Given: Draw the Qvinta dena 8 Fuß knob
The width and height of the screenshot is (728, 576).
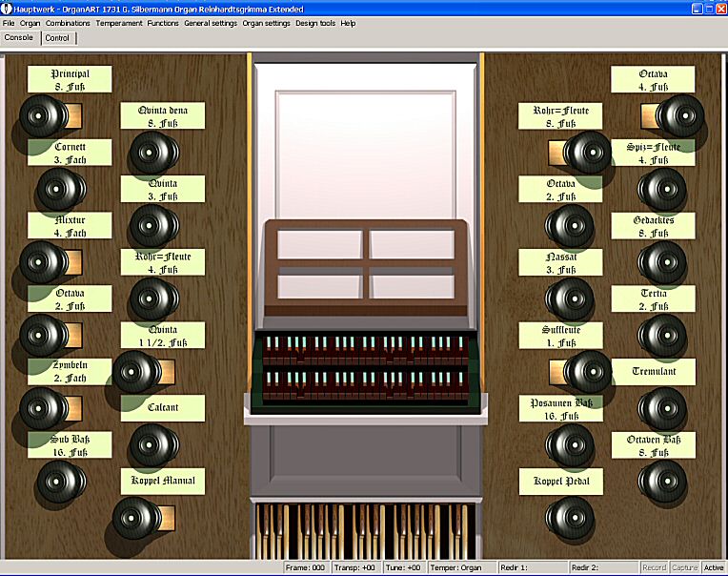Looking at the screenshot, I should tap(154, 153).
